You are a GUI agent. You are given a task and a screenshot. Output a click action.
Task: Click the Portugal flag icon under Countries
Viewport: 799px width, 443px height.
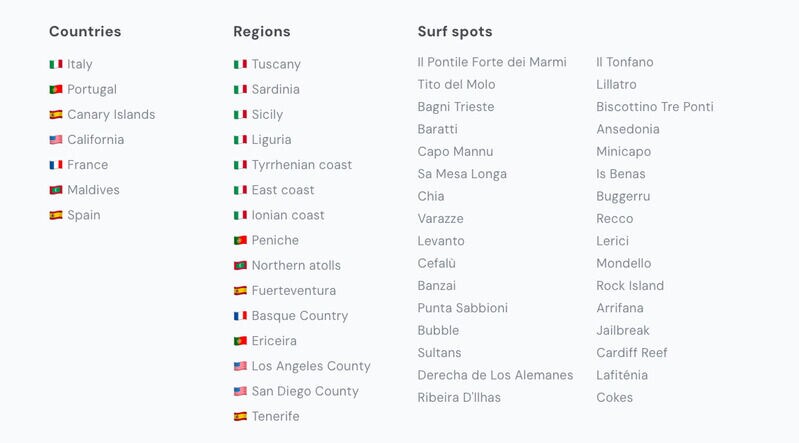pyautogui.click(x=56, y=89)
